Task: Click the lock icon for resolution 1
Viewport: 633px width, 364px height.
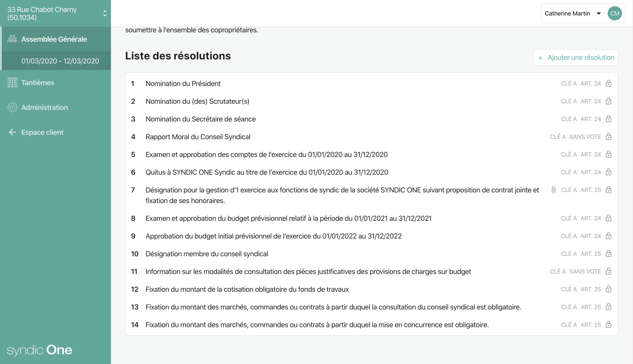Action: coord(608,84)
